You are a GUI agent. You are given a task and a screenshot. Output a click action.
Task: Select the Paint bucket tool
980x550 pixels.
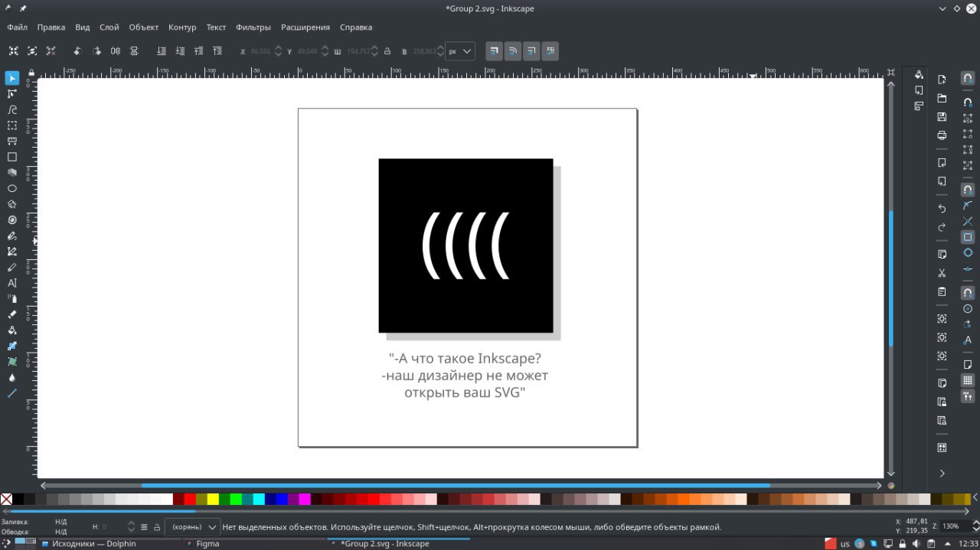tap(12, 330)
